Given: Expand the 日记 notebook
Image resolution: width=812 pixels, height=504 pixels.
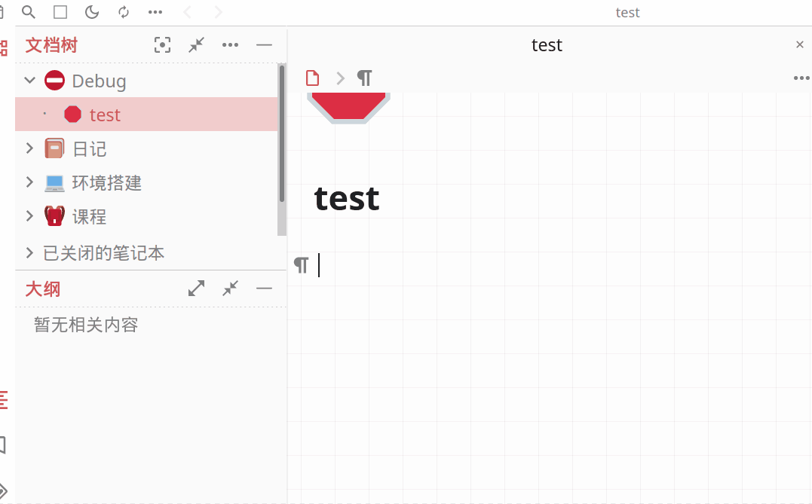Looking at the screenshot, I should [x=30, y=148].
